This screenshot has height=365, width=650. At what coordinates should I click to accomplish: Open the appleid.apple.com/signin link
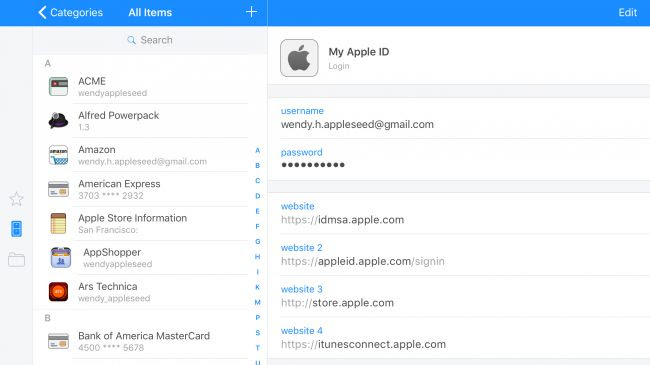pos(363,261)
